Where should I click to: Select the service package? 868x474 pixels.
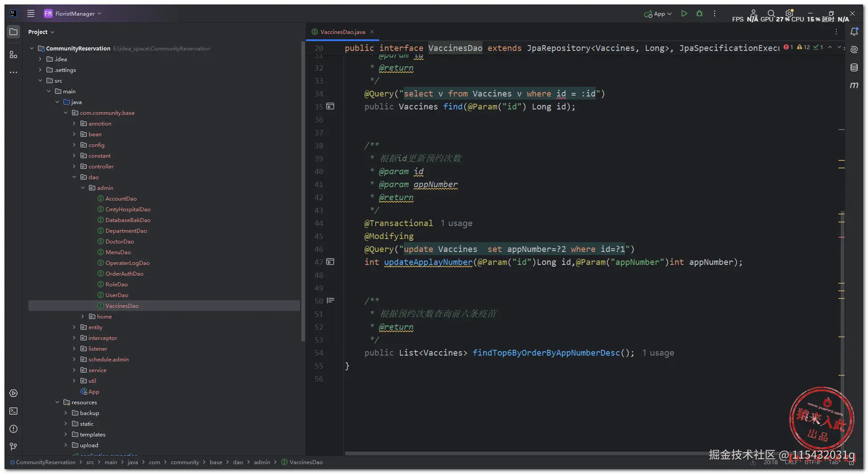click(97, 370)
